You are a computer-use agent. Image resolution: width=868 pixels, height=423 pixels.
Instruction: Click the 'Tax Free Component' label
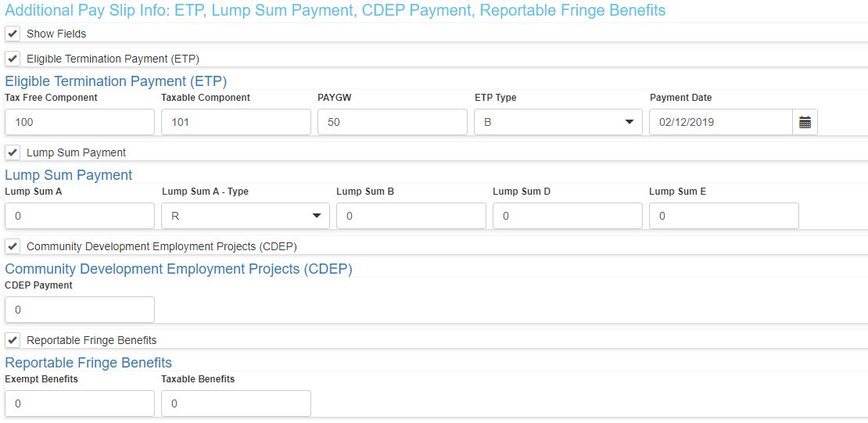52,98
